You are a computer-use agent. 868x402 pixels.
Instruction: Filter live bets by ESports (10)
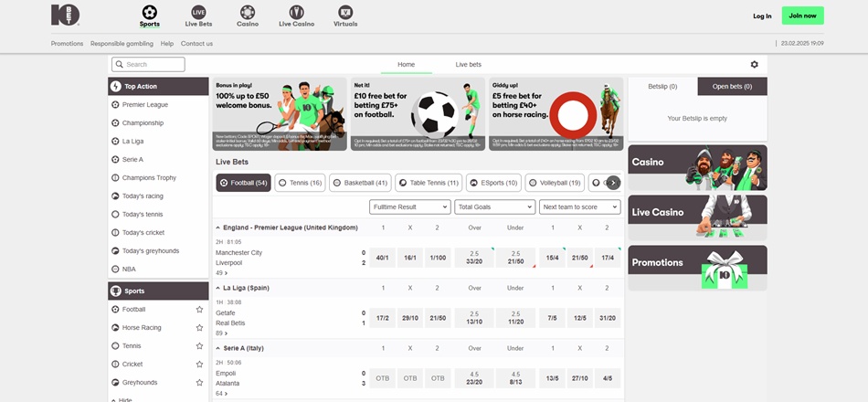click(493, 183)
